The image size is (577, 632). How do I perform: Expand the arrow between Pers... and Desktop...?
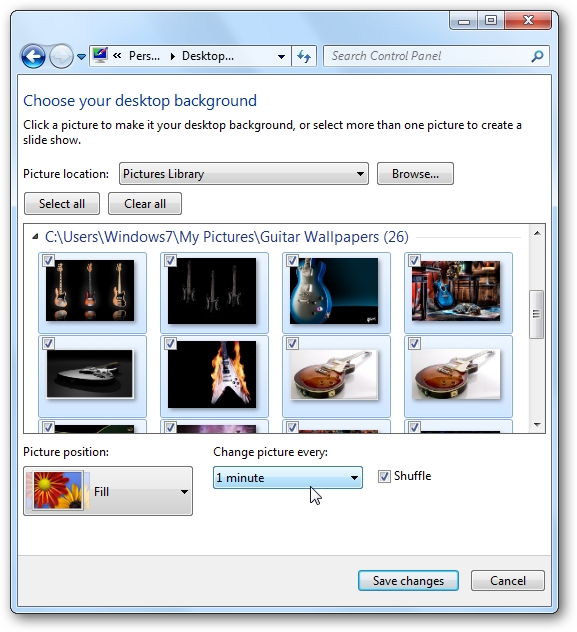point(172,56)
